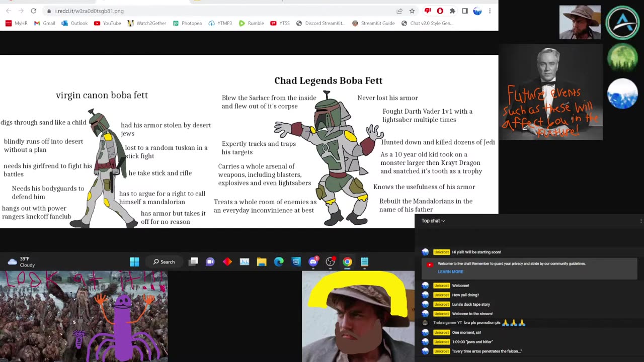Open the Gmail bookmark
This screenshot has height=362, width=644.
click(44, 23)
